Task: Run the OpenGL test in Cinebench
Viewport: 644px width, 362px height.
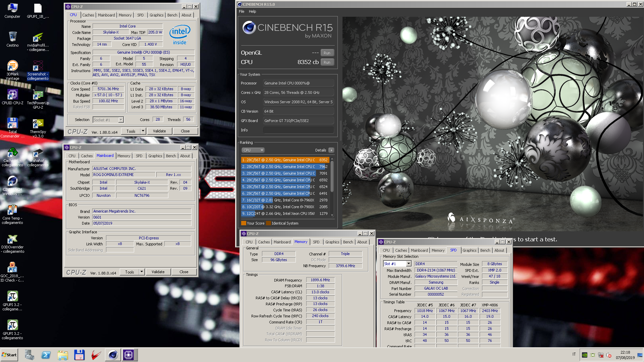Action: (327, 53)
